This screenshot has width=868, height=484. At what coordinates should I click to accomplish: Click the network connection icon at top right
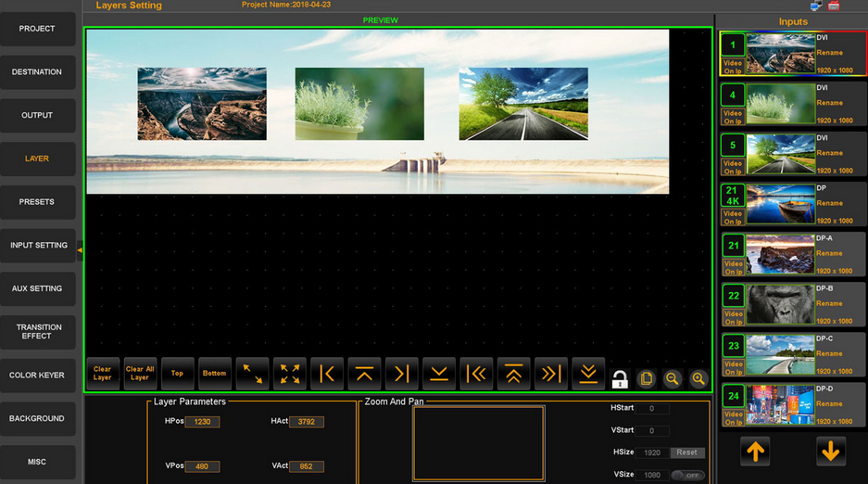[x=816, y=6]
